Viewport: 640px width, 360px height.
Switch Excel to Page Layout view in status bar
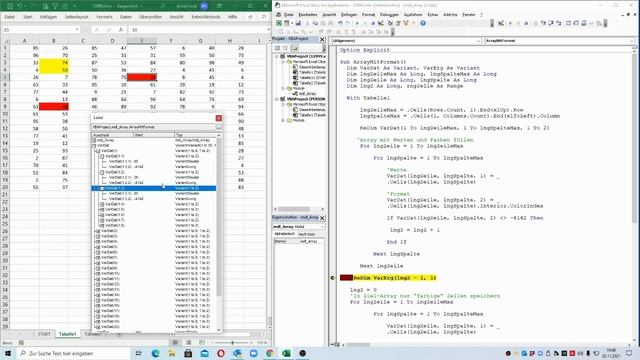click(189, 342)
